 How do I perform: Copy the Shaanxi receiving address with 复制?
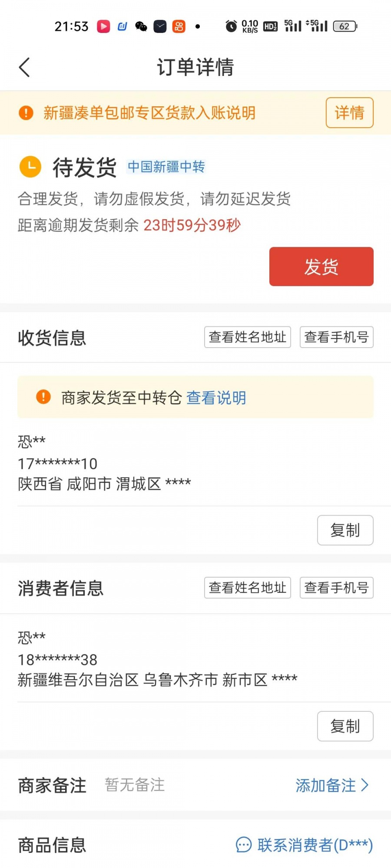click(345, 530)
